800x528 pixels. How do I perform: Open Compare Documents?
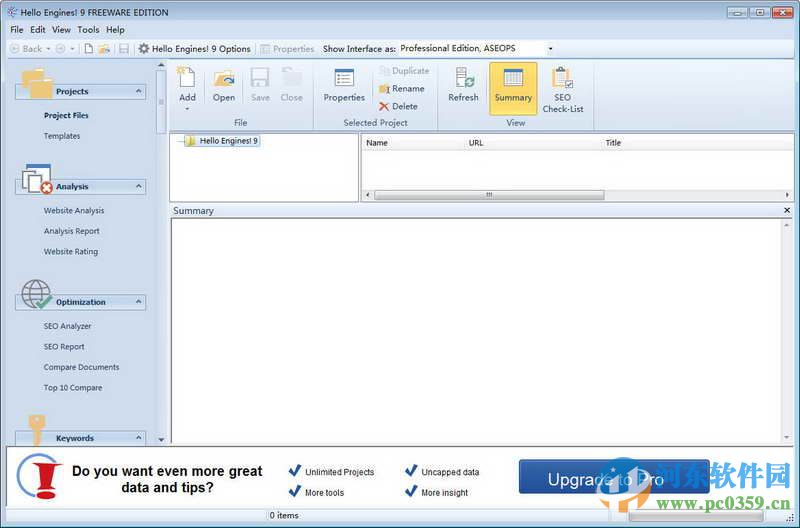(81, 367)
